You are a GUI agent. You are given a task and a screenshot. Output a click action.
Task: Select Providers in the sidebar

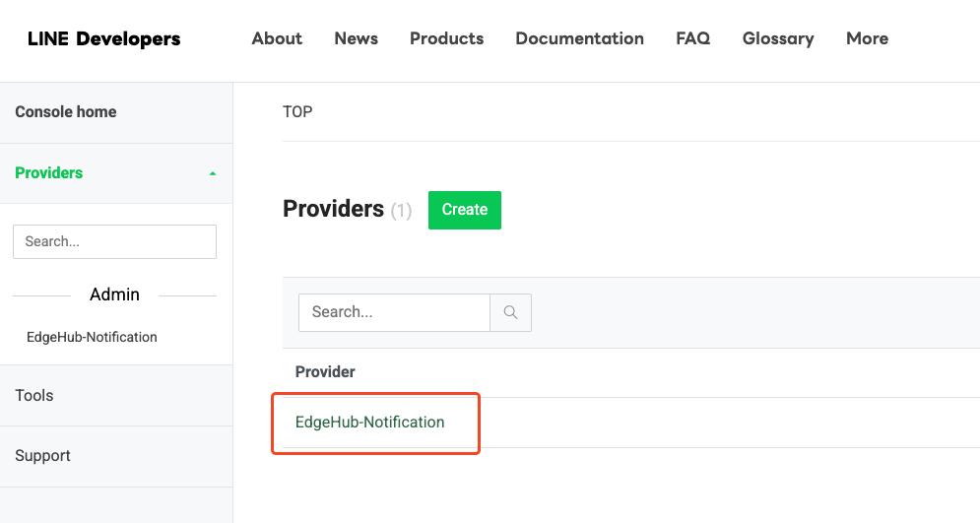48,173
